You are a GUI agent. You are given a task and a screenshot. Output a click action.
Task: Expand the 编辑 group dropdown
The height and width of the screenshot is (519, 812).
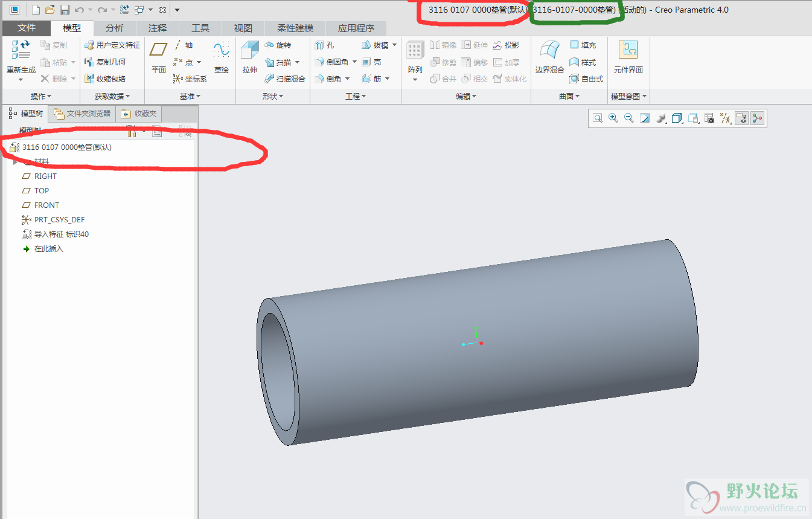tap(466, 96)
